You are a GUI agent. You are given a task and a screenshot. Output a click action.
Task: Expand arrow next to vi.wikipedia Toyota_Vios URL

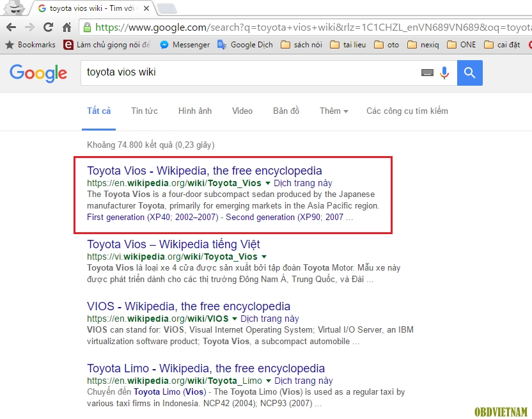point(264,257)
